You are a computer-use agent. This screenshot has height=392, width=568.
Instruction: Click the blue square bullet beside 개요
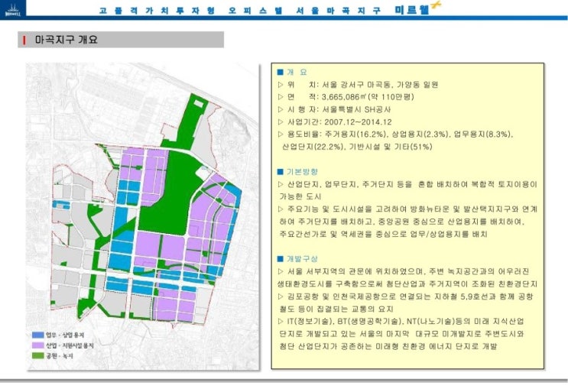[280, 73]
